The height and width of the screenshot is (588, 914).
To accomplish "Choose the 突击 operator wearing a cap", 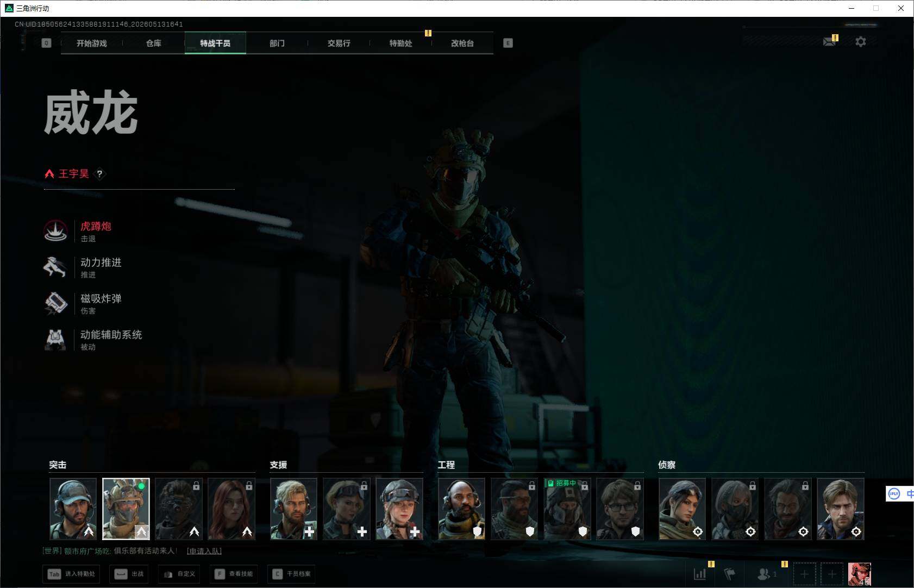I will click(x=73, y=509).
